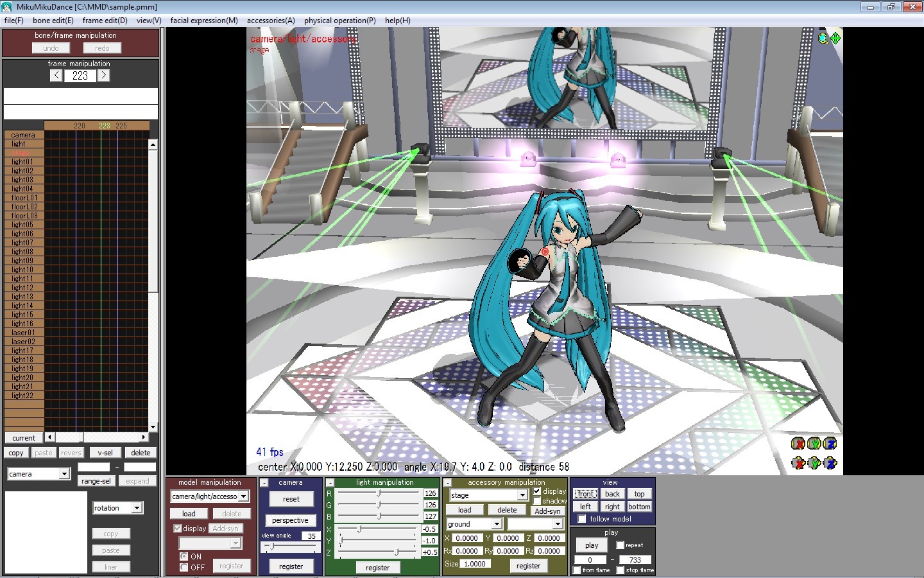Screen dimensions: 924x578
Task: Open the facial expression(M) menu
Action: [x=204, y=21]
